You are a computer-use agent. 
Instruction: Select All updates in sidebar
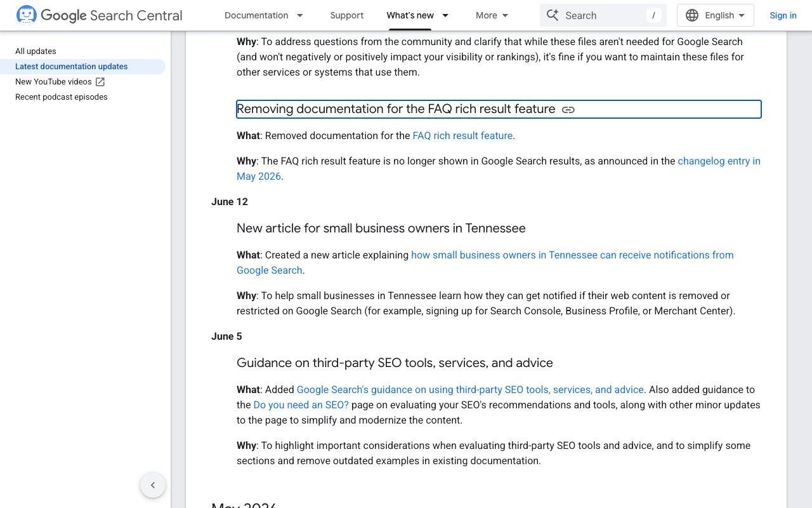36,51
